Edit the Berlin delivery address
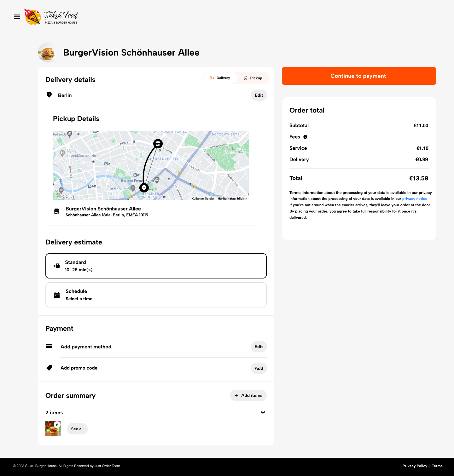This screenshot has height=476, width=454. coord(259,95)
